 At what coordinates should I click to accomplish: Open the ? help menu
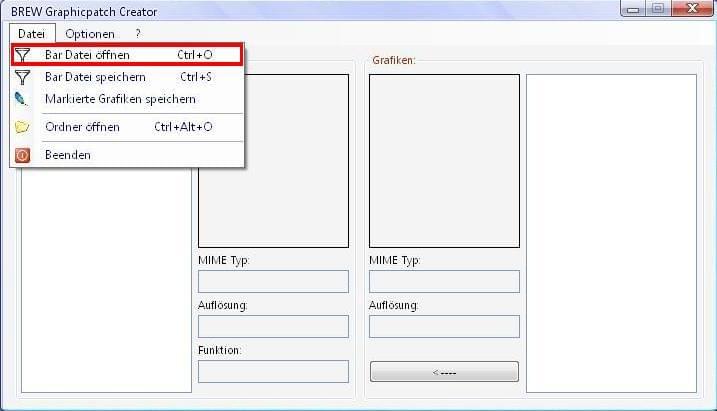138,34
